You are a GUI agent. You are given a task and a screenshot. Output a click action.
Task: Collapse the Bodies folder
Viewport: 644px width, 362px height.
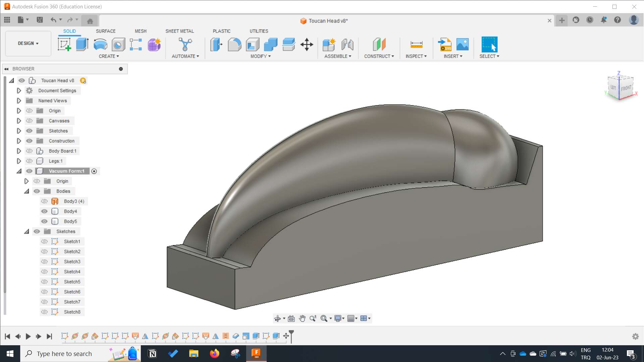coord(26,191)
